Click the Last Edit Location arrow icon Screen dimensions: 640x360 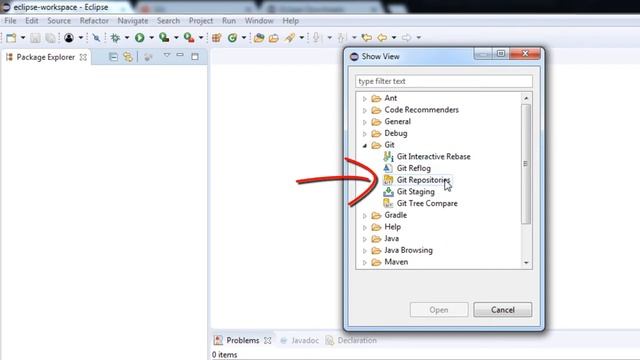(x=367, y=38)
